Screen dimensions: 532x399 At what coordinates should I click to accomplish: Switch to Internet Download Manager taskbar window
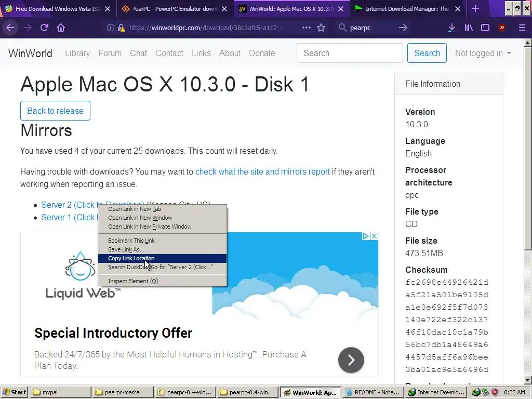tap(436, 392)
